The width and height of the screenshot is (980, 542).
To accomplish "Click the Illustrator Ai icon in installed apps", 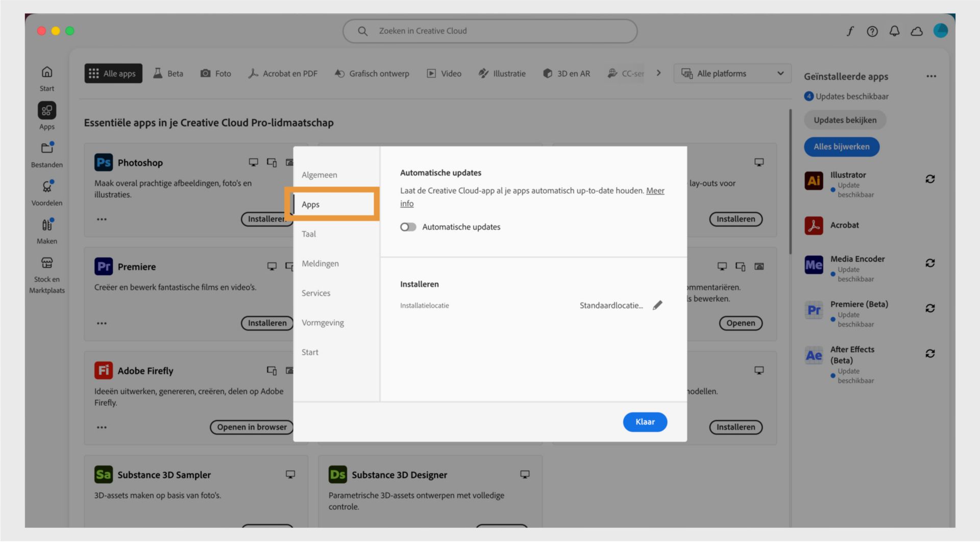I will 814,181.
